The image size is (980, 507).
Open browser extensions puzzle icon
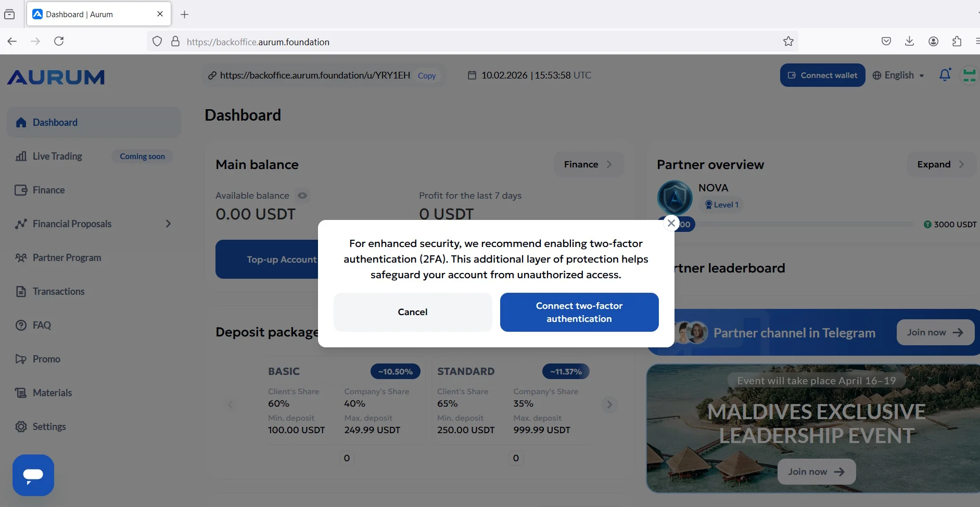[x=957, y=41]
